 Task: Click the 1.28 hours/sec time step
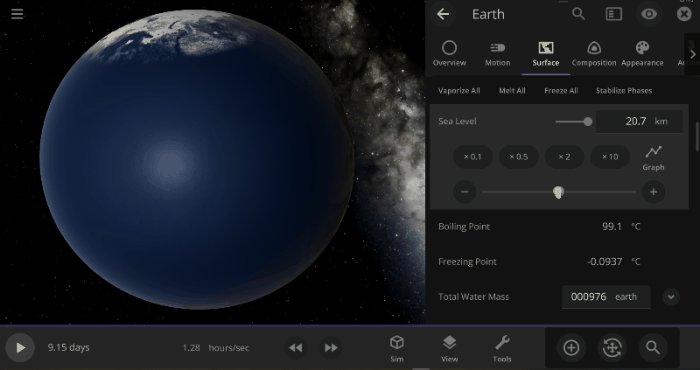[216, 348]
